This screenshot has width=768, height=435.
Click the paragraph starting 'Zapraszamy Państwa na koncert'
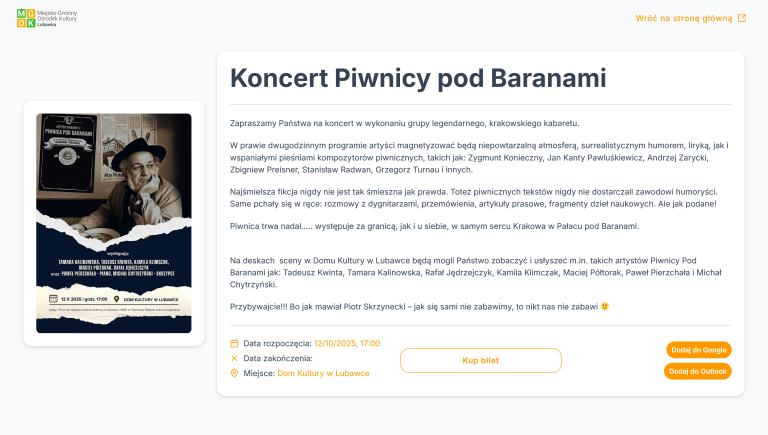(x=404, y=123)
